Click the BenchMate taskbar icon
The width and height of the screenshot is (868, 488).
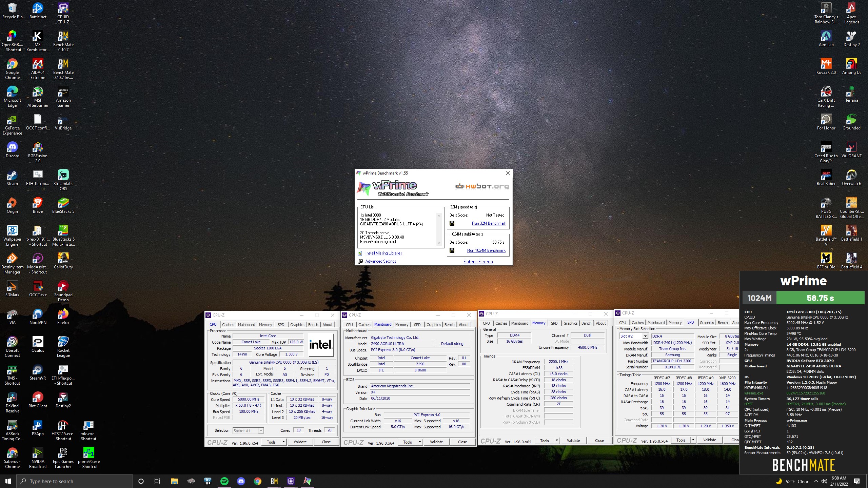pos(274,481)
